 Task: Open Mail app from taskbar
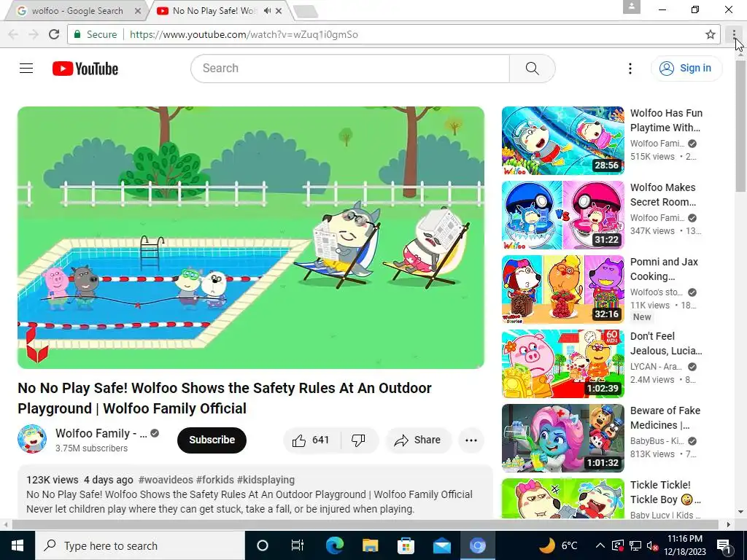tap(441, 545)
